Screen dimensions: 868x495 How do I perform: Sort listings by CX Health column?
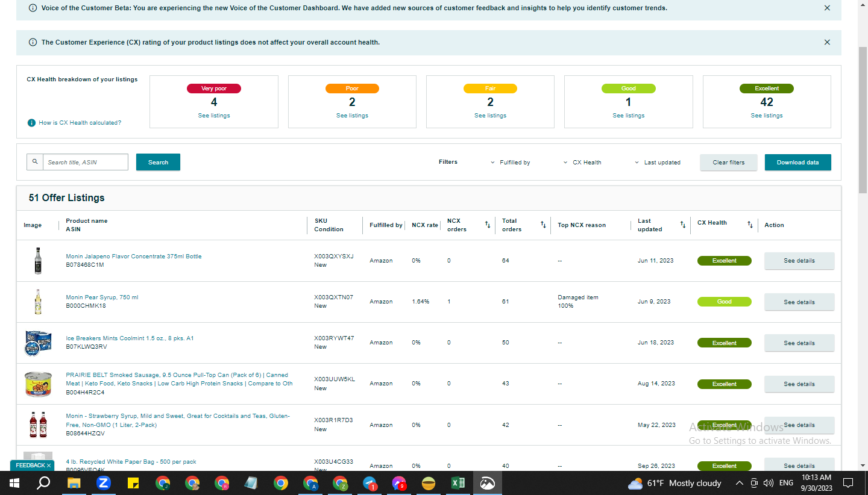[750, 225]
